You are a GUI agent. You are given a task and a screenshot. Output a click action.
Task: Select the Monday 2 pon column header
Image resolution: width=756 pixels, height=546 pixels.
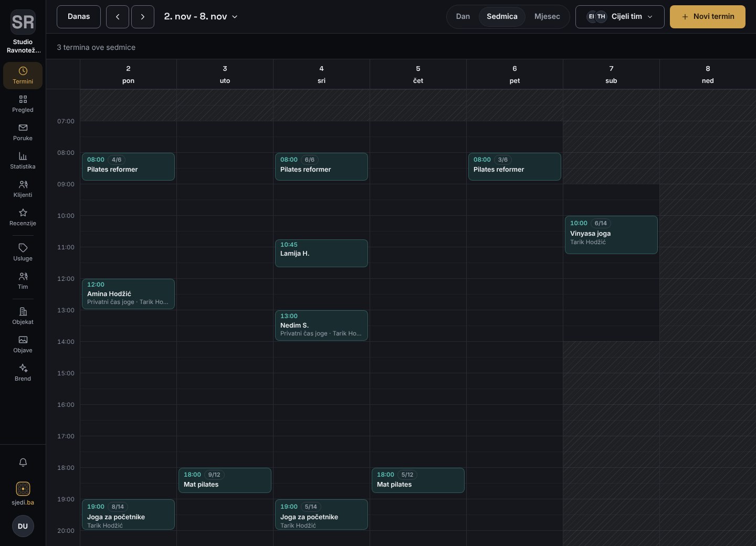coord(128,74)
